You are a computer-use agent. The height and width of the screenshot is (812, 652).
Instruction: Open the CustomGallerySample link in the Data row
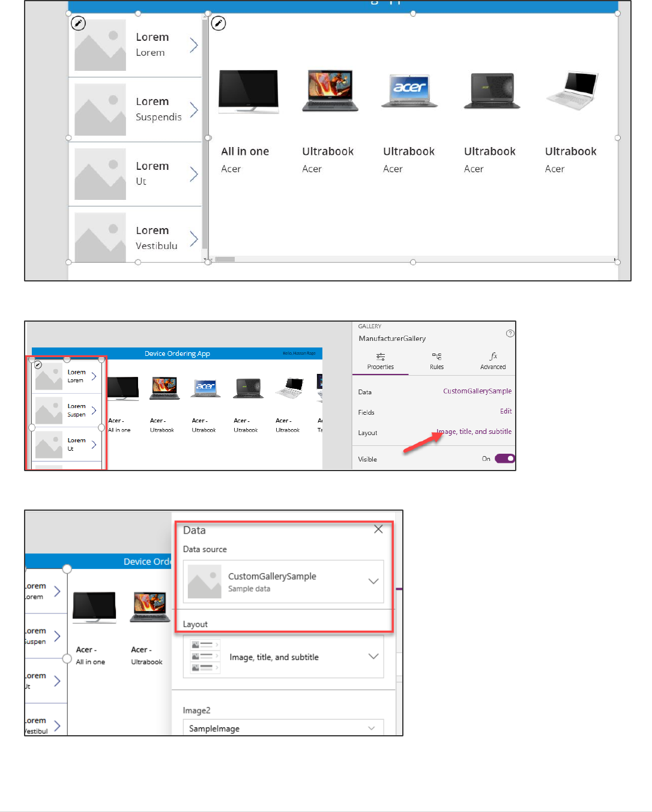coord(477,391)
